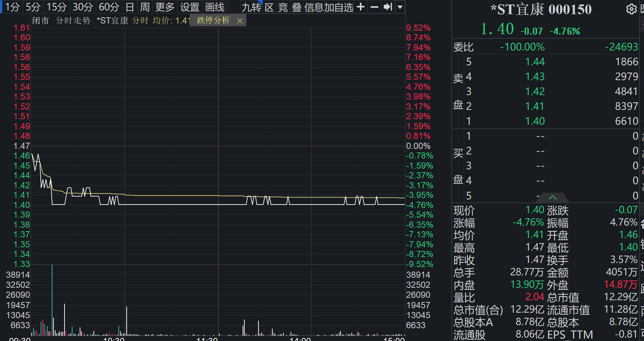Click sell level 2 volume 8397

pos(627,106)
